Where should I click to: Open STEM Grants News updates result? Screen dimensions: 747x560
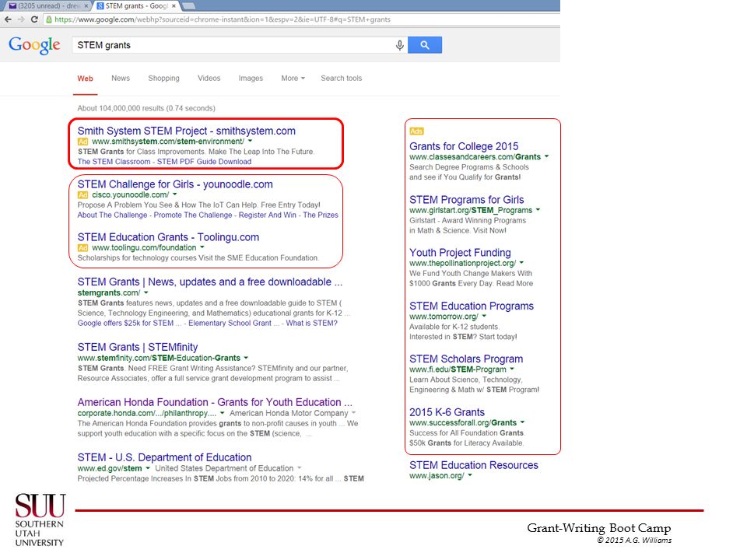[x=209, y=282]
